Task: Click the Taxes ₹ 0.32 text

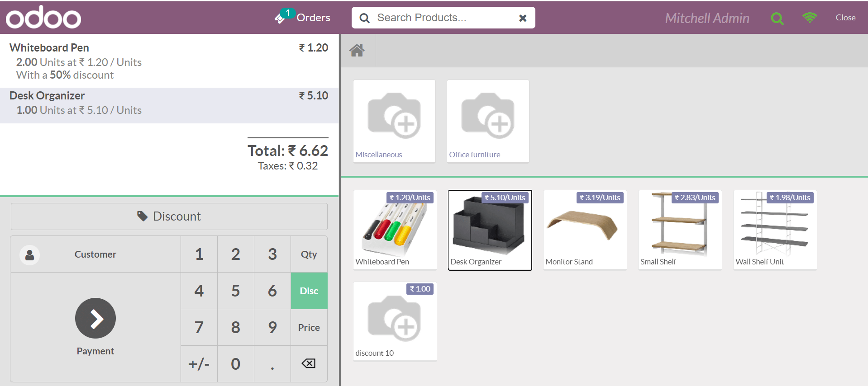Action: point(288,166)
